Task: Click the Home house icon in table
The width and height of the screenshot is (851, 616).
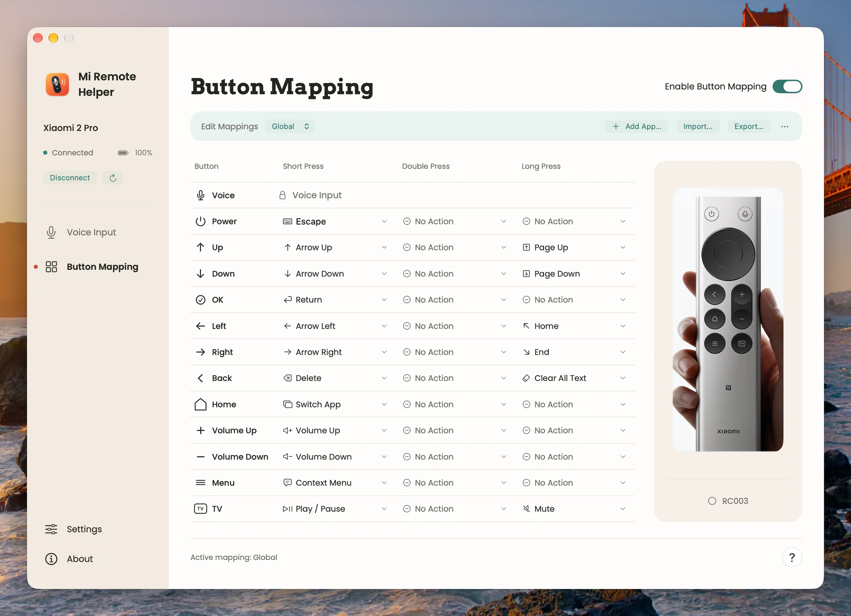Action: (x=201, y=405)
